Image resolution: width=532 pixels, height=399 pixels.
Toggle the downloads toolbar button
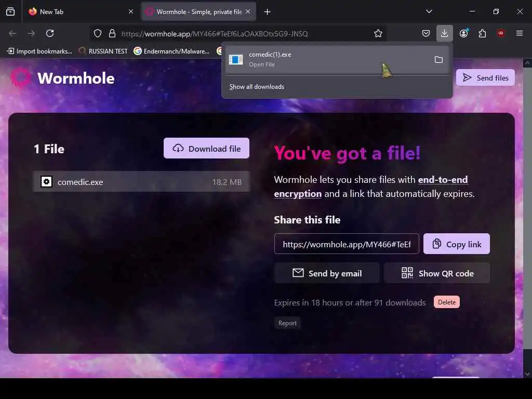coord(445,33)
